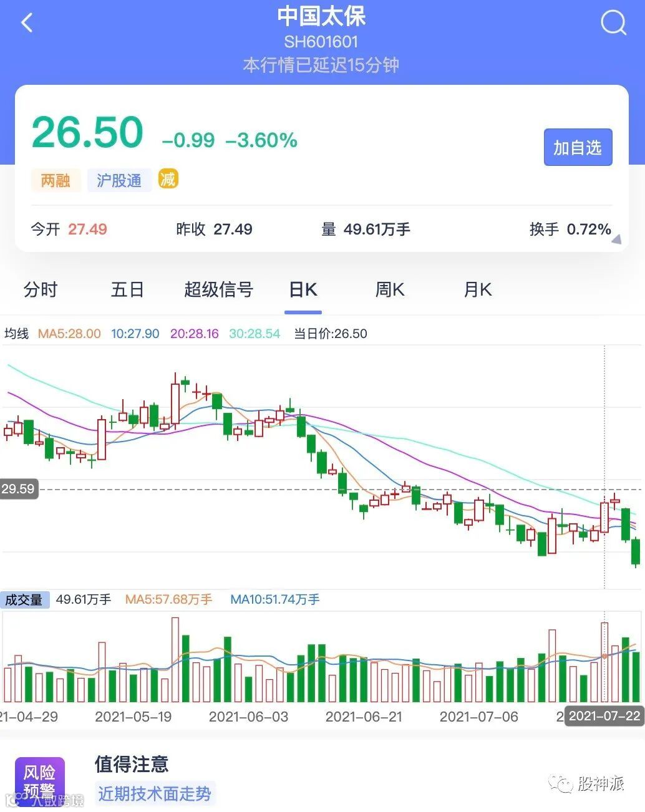Open 近期技术面走势 link
The height and width of the screenshot is (812, 645).
tap(155, 793)
